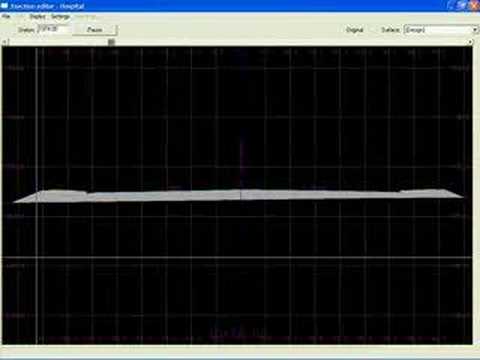Click the Pause button
This screenshot has height=360, width=480.
click(x=95, y=30)
